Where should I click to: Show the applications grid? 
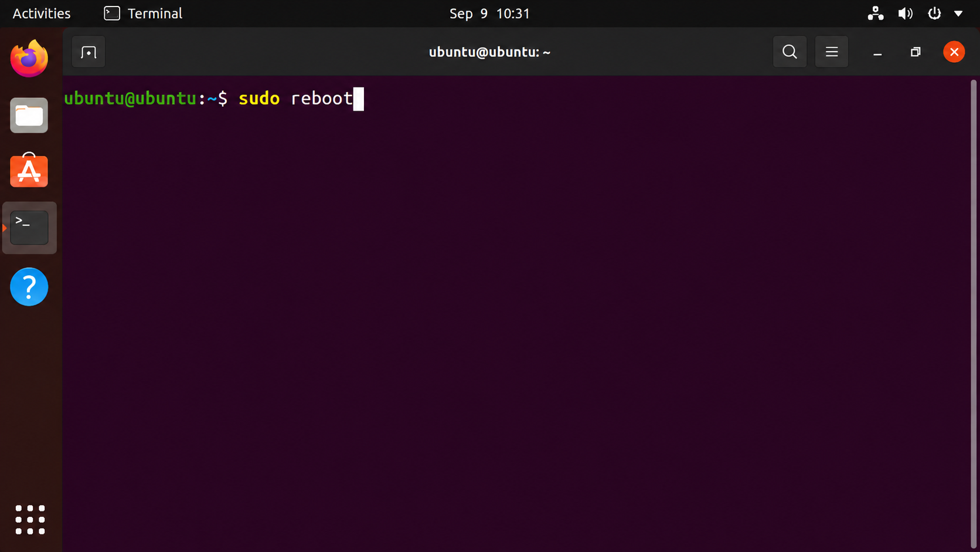(x=30, y=520)
